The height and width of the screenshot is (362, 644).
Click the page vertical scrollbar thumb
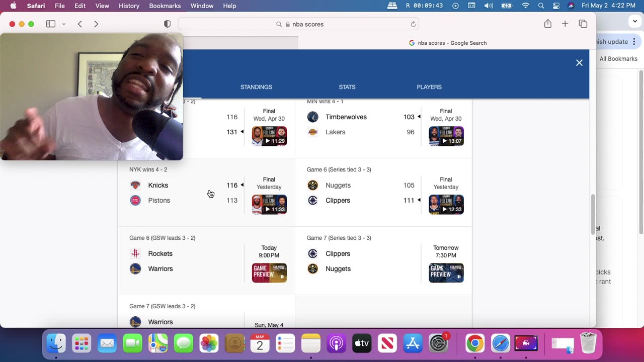[x=592, y=214]
